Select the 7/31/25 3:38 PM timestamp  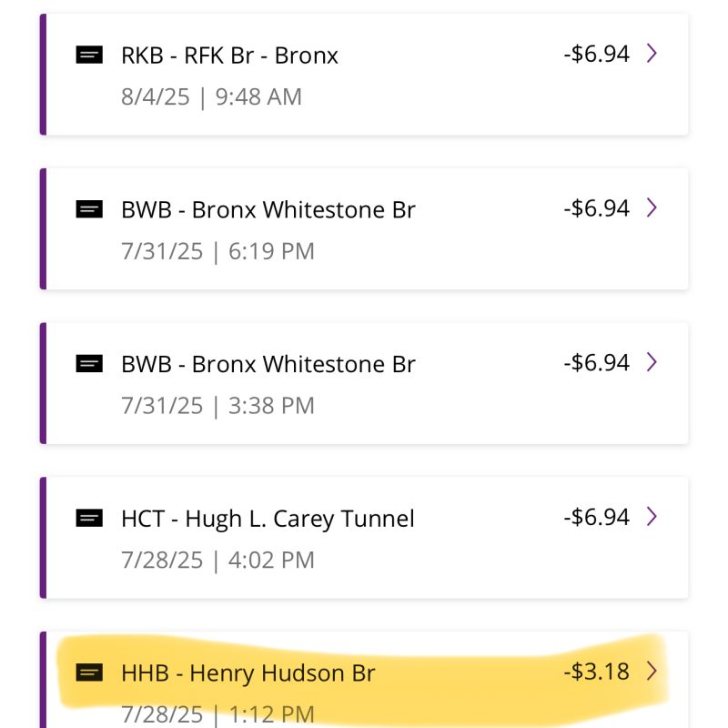click(217, 406)
